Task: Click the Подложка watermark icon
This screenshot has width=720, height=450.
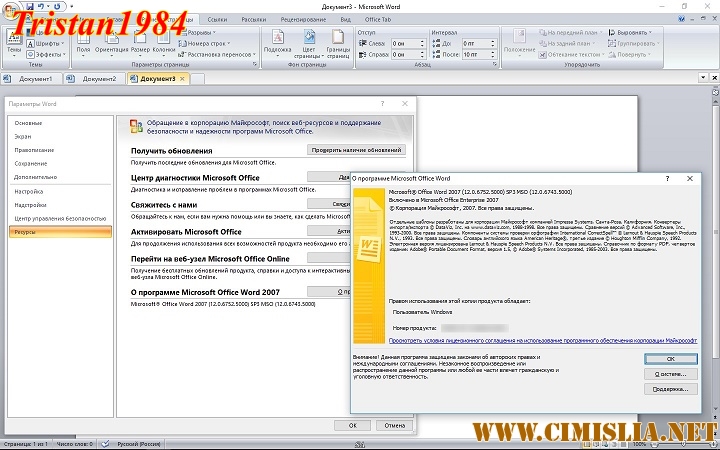Action: tap(278, 43)
